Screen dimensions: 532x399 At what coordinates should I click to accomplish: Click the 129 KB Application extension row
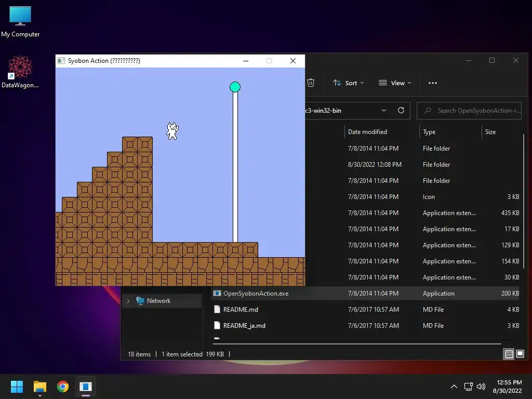click(413, 245)
